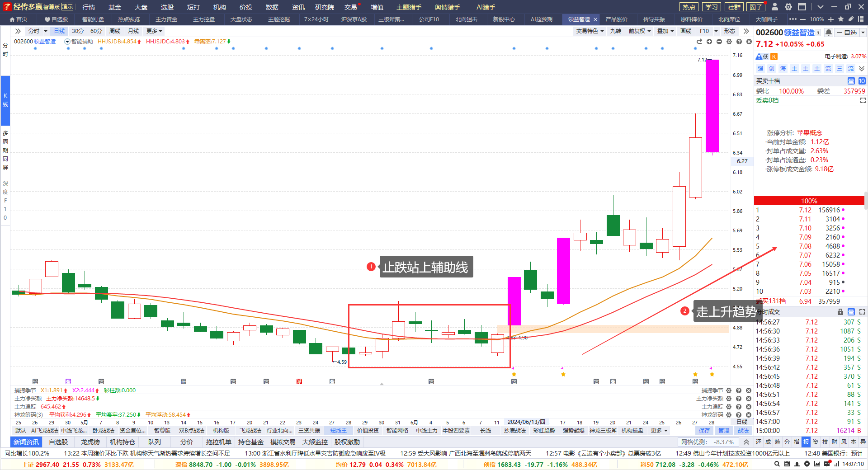Toggle the 创 tag button
Image resolution: width=868 pixels, height=470 pixels.
(x=772, y=69)
